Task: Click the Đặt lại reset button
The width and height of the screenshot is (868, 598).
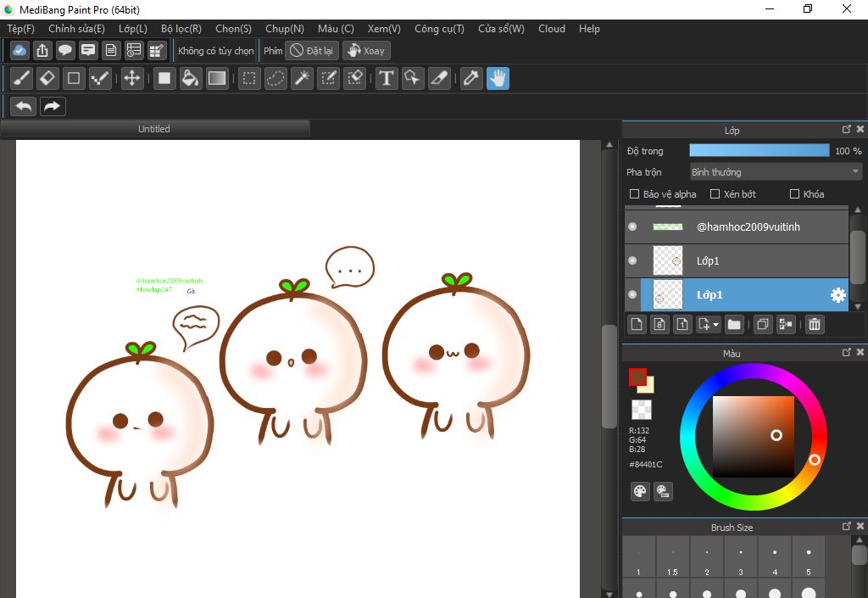Action: pos(312,51)
